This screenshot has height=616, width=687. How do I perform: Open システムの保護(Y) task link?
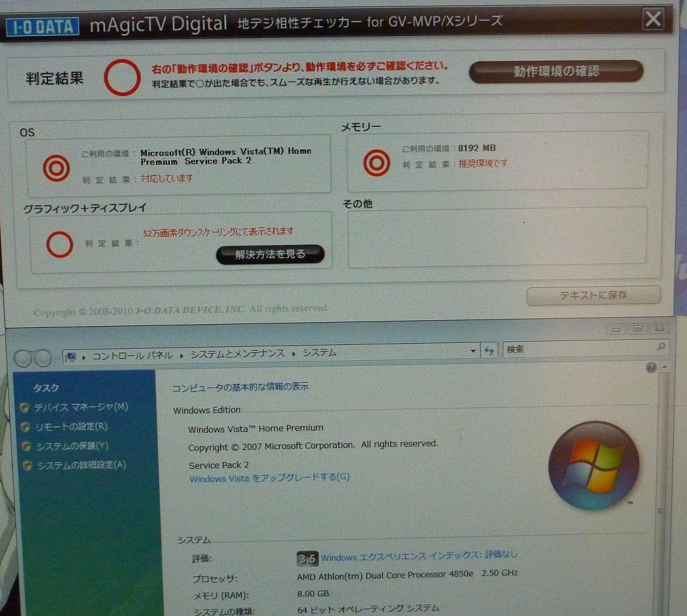pyautogui.click(x=72, y=446)
